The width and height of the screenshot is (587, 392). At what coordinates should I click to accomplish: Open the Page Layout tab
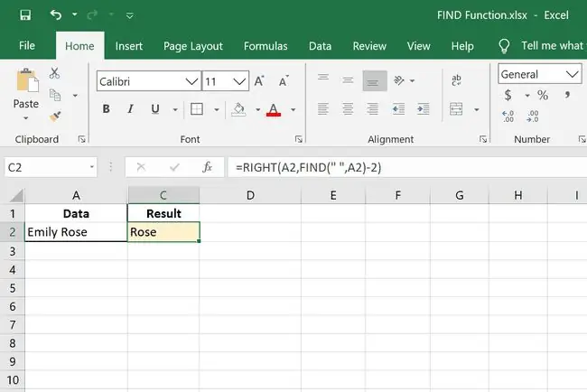click(x=192, y=46)
